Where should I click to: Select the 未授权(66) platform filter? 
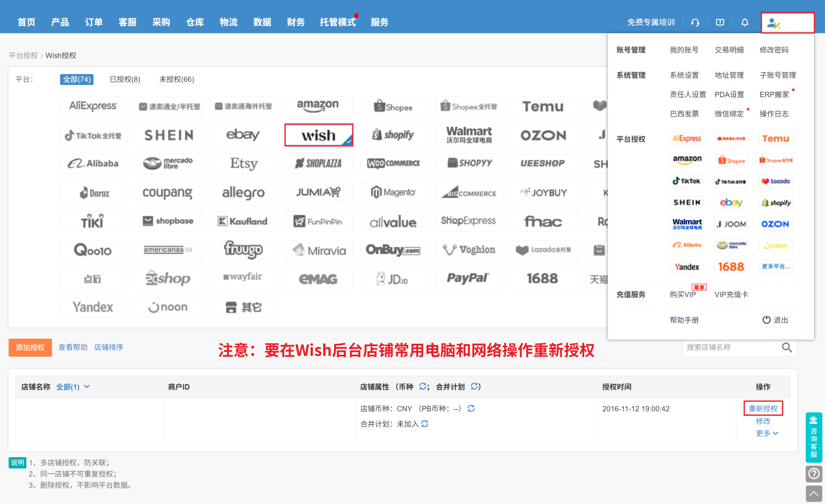177,79
